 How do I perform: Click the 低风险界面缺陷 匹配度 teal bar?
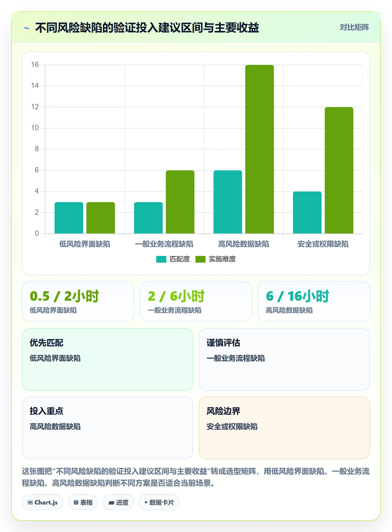click(x=69, y=218)
